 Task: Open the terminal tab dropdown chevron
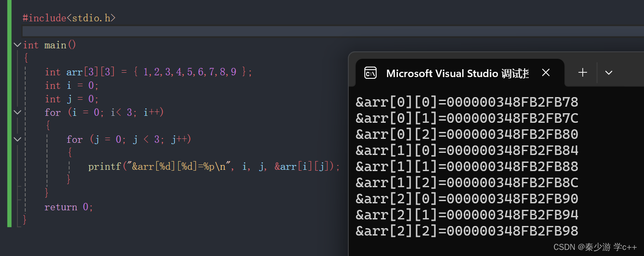coord(609,73)
